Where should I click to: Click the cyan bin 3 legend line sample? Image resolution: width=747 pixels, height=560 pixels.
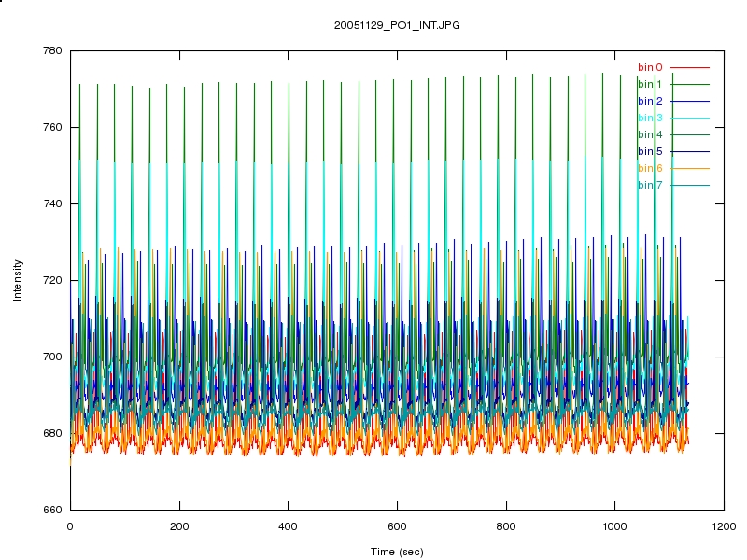pyautogui.click(x=690, y=119)
